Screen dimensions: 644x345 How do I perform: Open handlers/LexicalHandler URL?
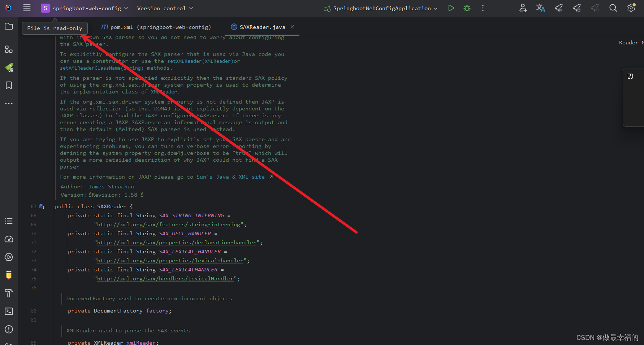click(x=165, y=279)
